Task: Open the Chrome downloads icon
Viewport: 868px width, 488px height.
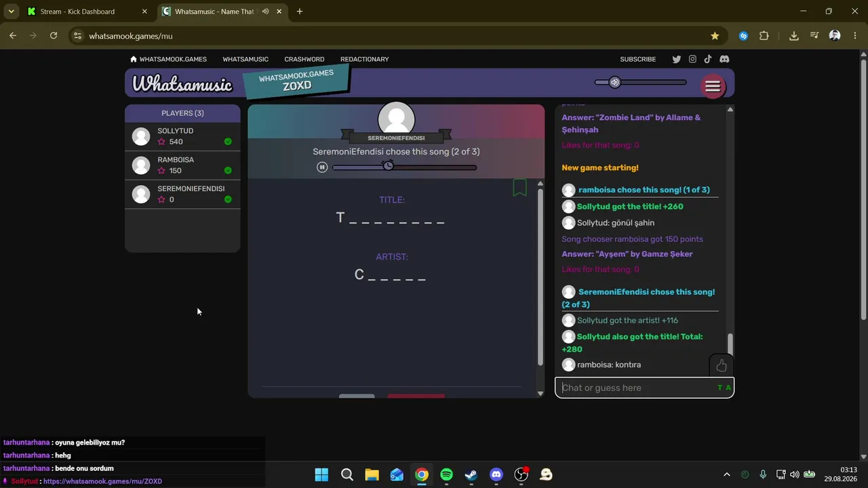Action: 794,36
